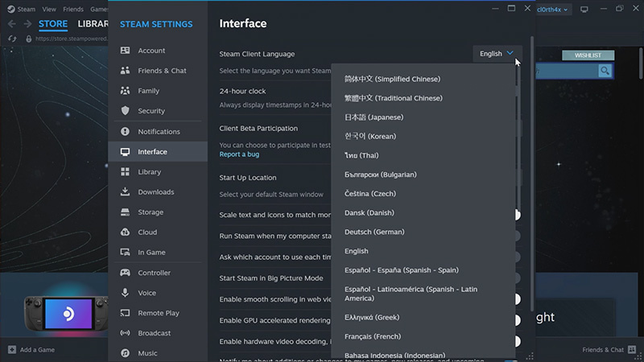Open the Downloads settings section

tap(155, 192)
